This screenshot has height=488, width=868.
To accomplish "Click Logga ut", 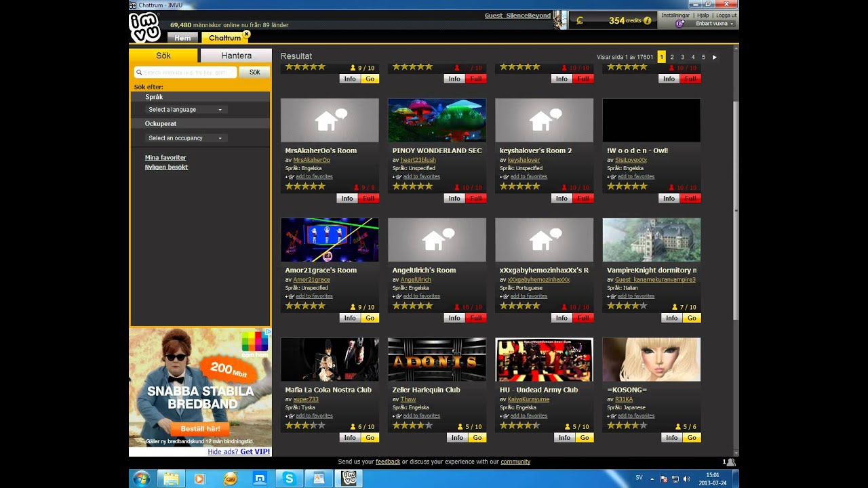I will coord(726,15).
